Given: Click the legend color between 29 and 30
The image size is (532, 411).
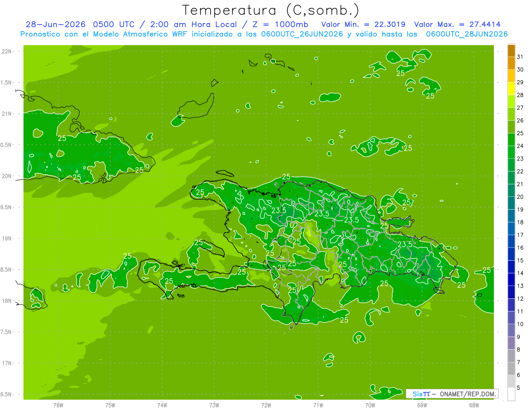Looking at the screenshot, I should pos(511,76).
